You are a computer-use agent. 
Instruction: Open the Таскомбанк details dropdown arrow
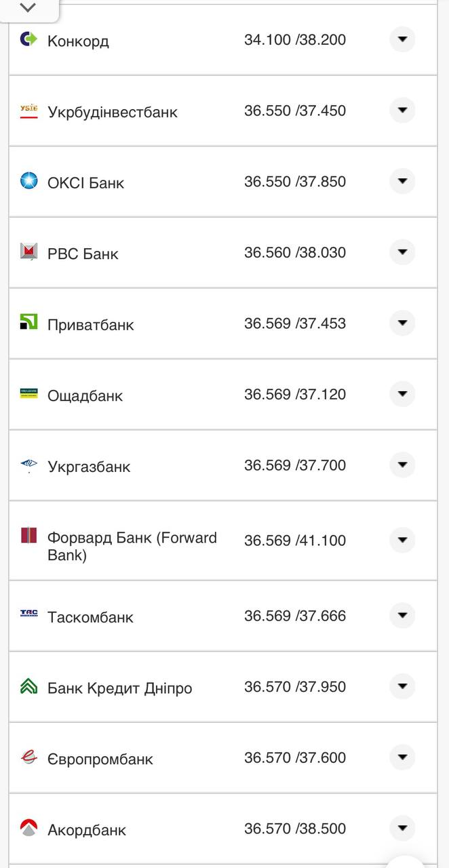coord(402,615)
